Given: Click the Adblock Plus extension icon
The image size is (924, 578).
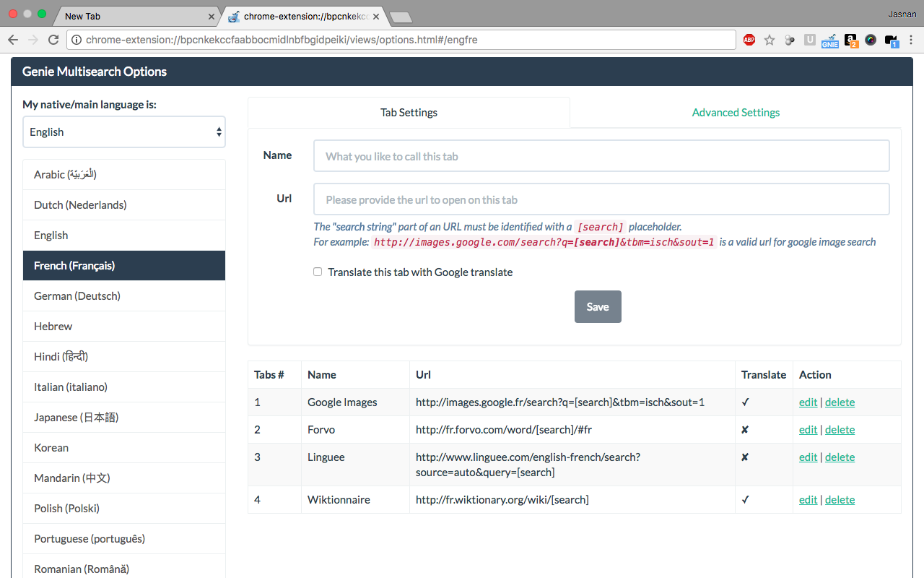Looking at the screenshot, I should pyautogui.click(x=749, y=40).
